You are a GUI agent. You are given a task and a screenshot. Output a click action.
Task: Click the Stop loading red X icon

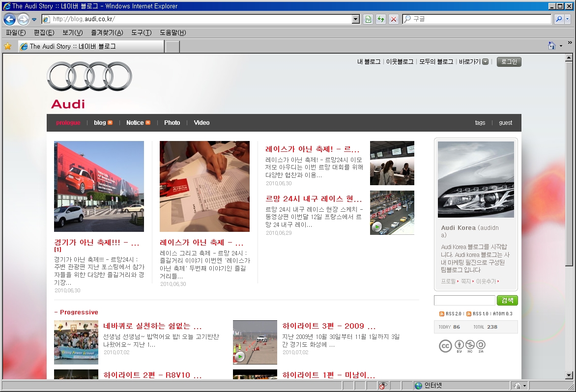(x=394, y=19)
